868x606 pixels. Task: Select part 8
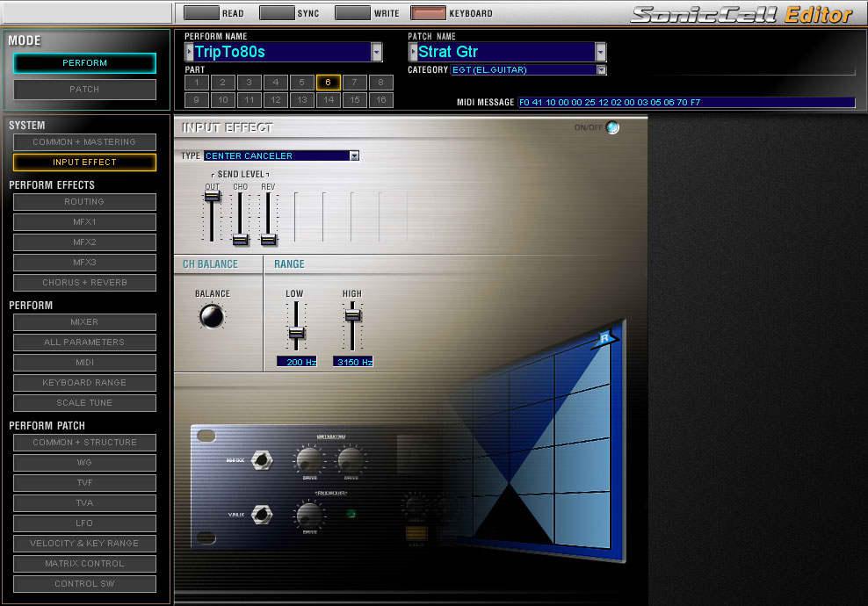(381, 83)
